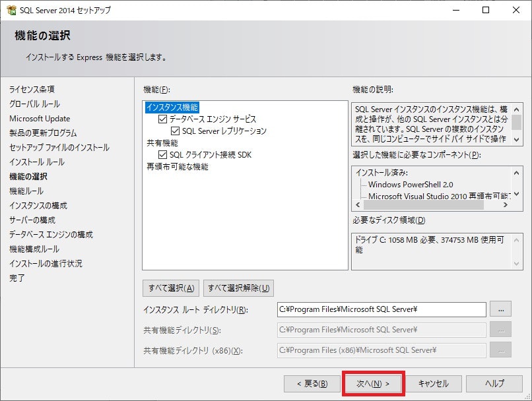532x401 pixels.
Task: Select インスタンスの構成 step in sidebar
Action: 38,206
